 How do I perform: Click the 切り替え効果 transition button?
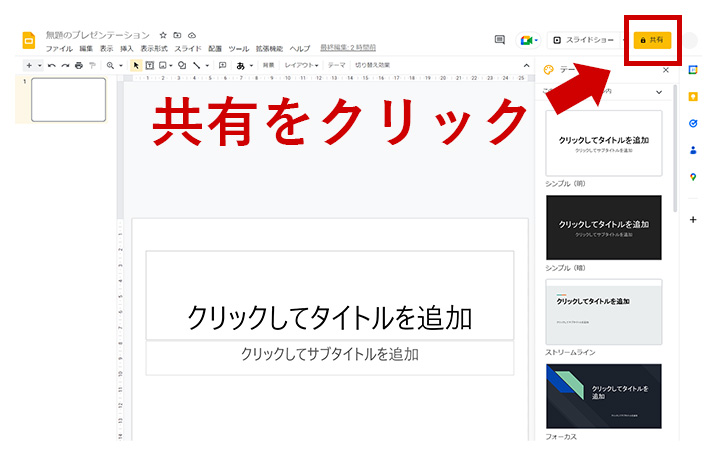click(372, 66)
